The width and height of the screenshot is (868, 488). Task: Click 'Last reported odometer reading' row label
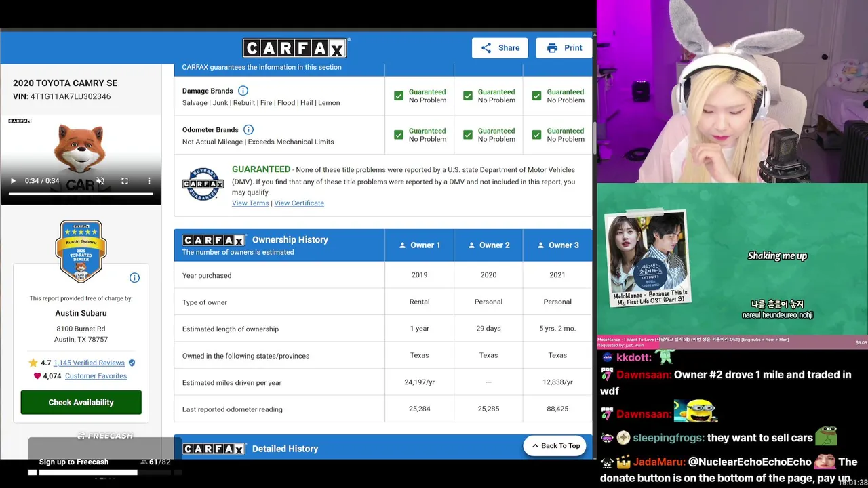(x=233, y=409)
